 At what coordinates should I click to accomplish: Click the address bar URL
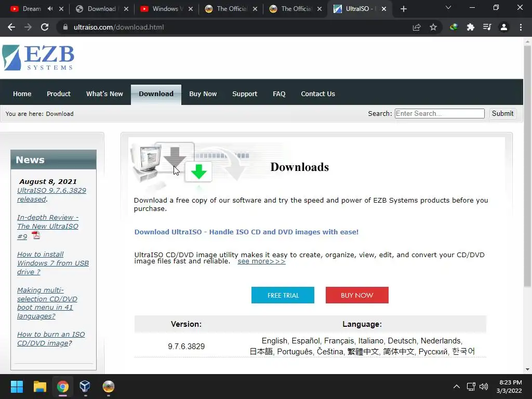point(119,27)
